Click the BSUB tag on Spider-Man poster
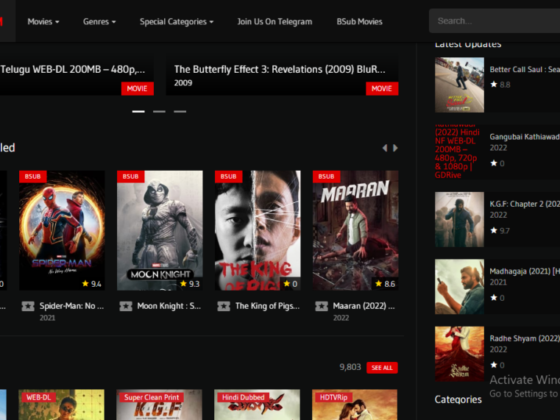560x420 pixels. (32, 176)
